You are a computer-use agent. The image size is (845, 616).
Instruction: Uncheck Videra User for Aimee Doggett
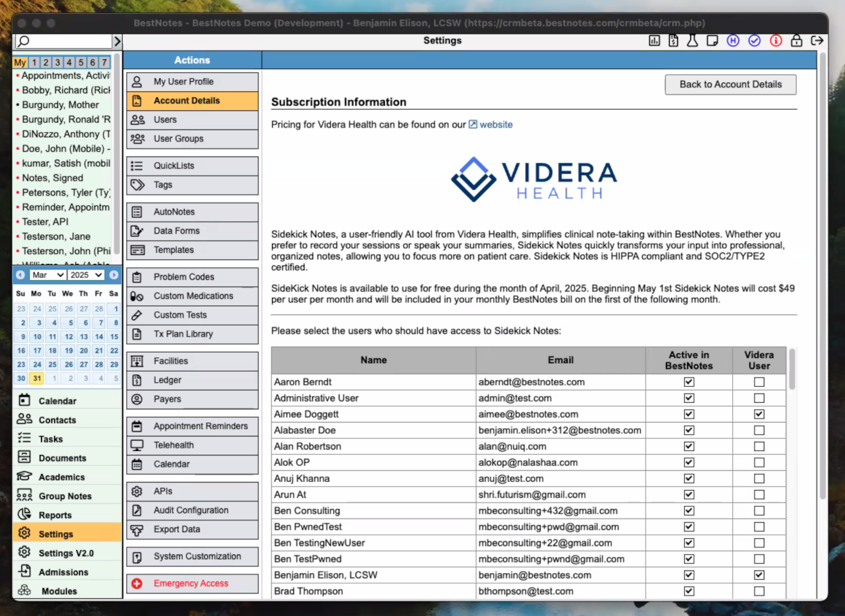pos(759,414)
